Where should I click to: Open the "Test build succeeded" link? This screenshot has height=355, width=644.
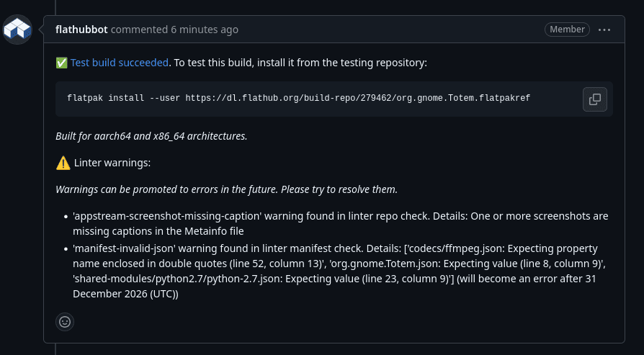click(x=119, y=63)
